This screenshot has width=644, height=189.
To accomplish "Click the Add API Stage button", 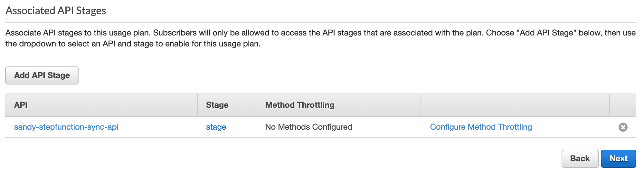I will tap(42, 75).
